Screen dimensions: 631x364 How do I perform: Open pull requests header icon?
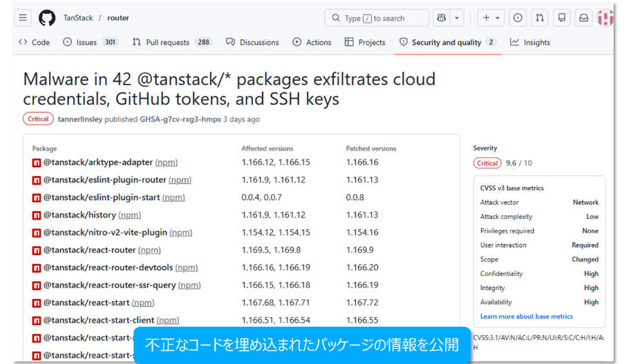[x=540, y=18]
